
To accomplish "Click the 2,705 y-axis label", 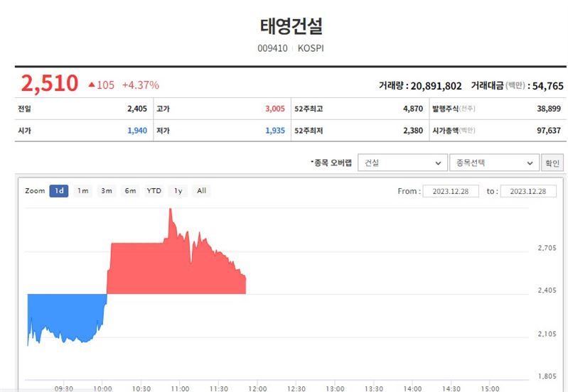I will point(547,249).
